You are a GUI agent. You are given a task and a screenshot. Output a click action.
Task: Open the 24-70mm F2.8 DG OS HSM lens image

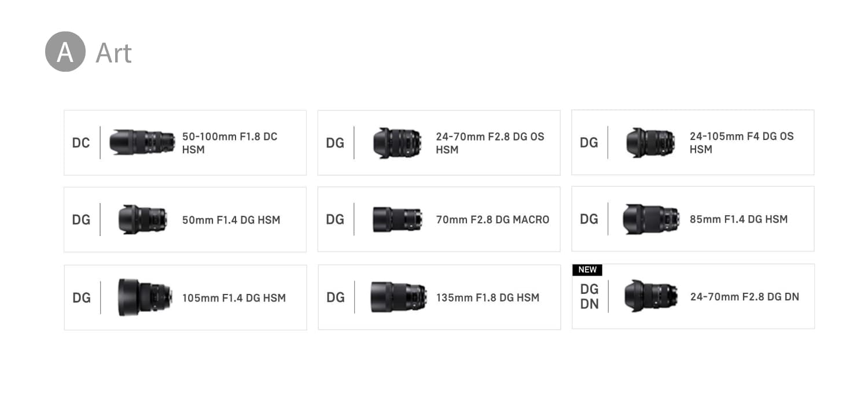[397, 143]
